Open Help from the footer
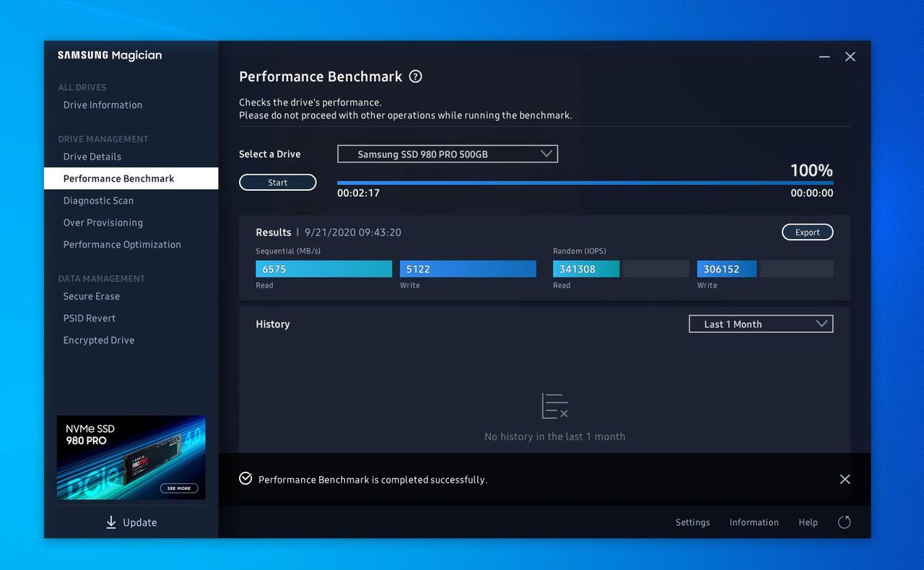The image size is (924, 570). point(808,522)
